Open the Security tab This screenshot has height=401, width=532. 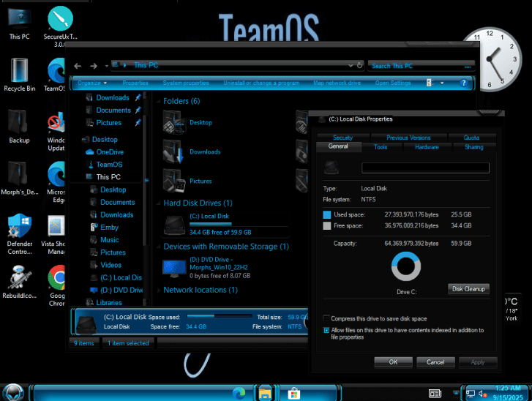coord(342,138)
